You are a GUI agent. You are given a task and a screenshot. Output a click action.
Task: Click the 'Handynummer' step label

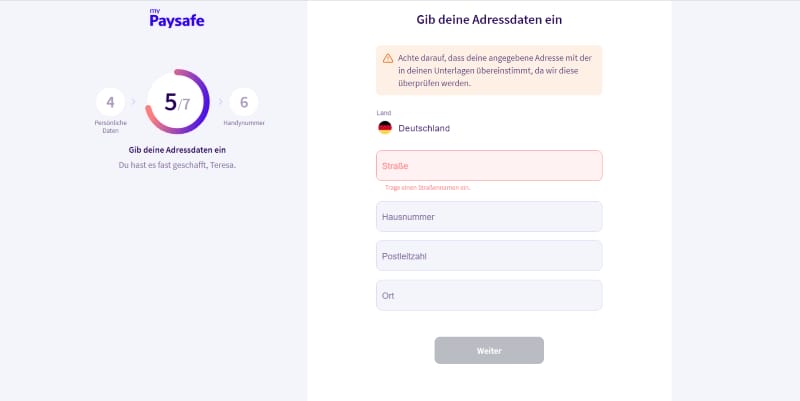pyautogui.click(x=244, y=123)
